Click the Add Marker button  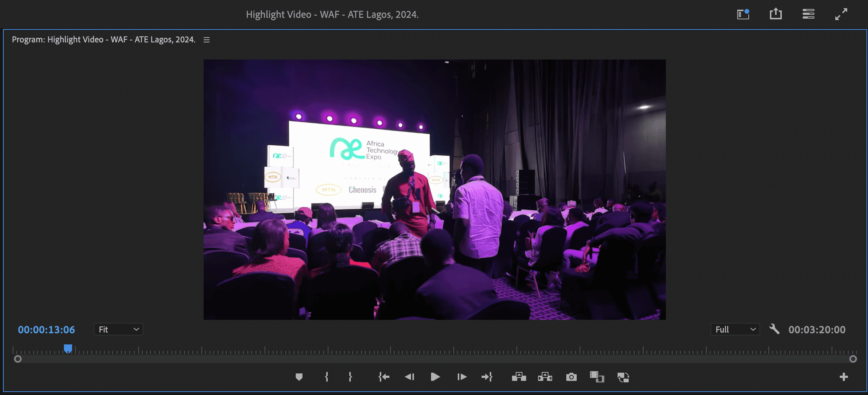click(299, 377)
